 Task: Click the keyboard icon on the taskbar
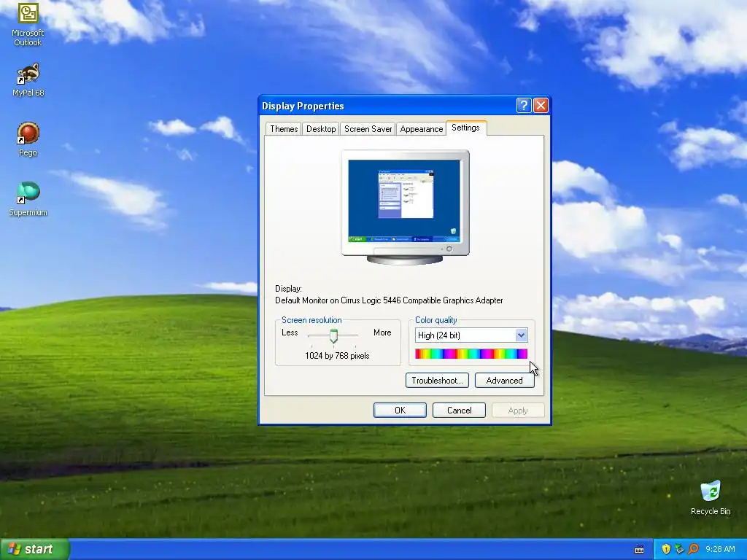click(x=639, y=550)
